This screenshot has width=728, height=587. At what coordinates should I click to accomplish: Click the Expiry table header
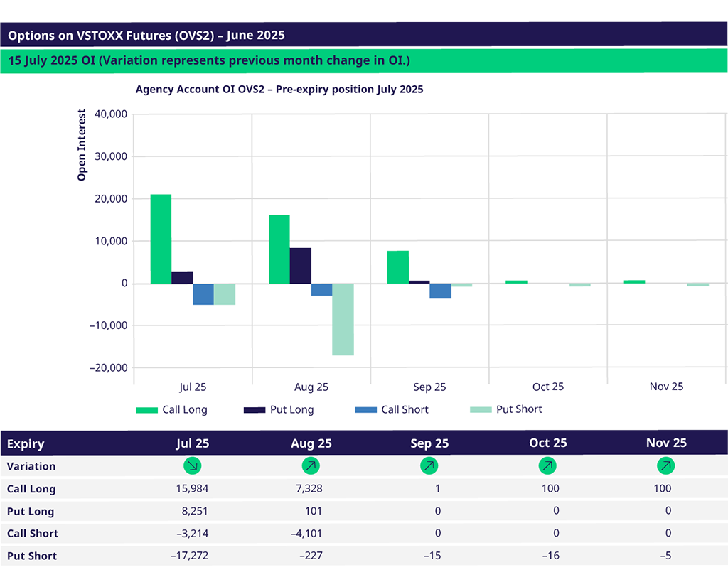[26, 444]
